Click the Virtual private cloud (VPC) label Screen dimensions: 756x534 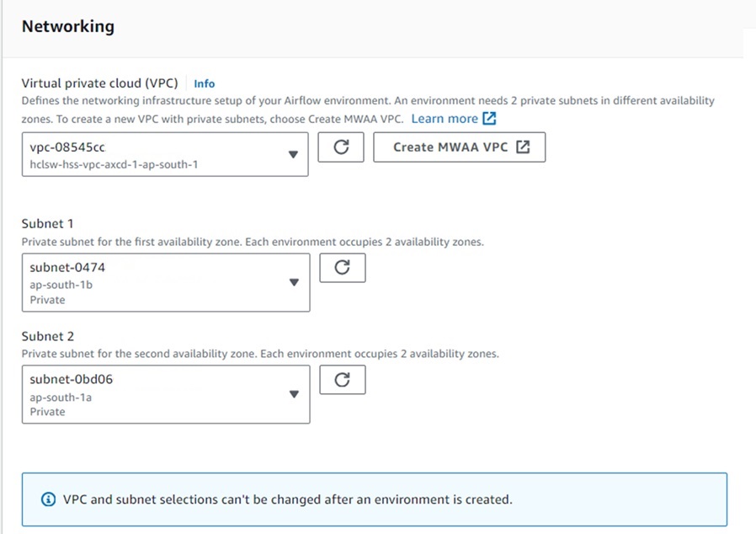coord(99,83)
